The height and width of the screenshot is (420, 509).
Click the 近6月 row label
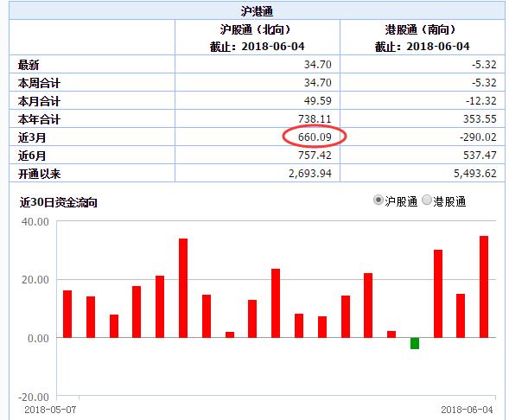tap(32, 156)
